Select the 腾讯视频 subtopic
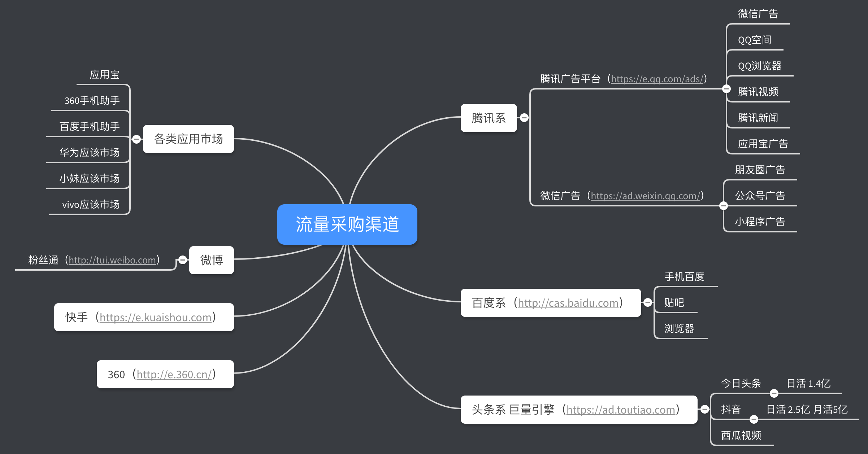 [x=758, y=92]
